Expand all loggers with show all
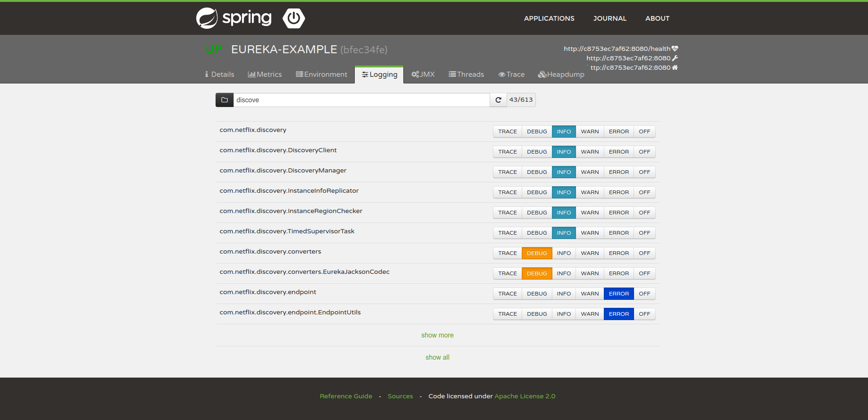 click(437, 357)
